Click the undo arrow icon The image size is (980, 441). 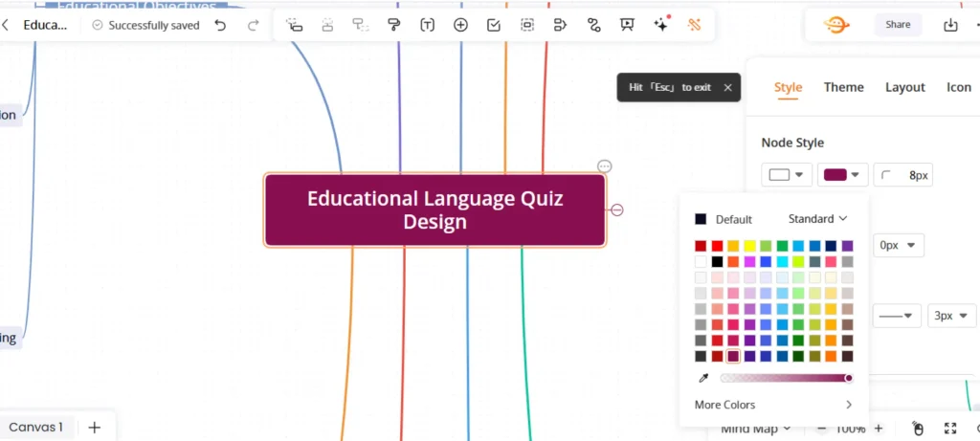[x=220, y=25]
